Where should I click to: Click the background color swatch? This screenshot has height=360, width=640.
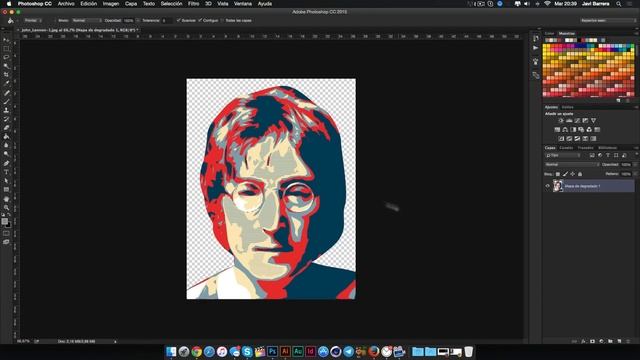tap(9, 224)
